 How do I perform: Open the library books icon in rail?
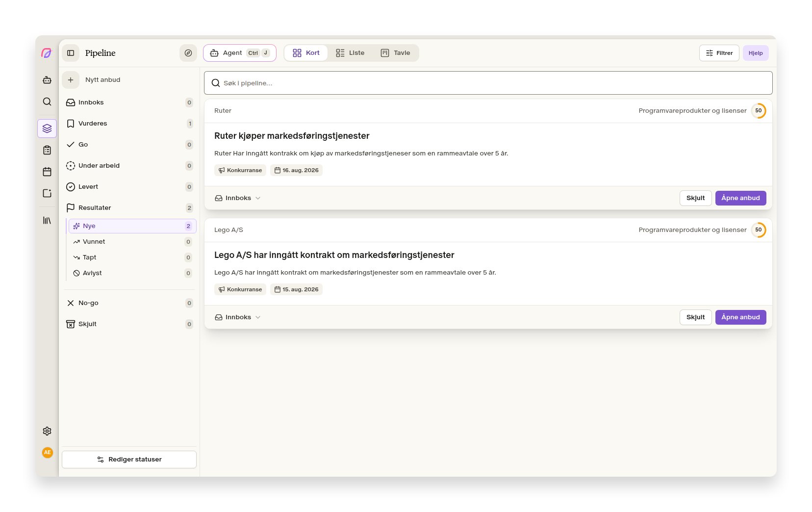[x=47, y=221]
